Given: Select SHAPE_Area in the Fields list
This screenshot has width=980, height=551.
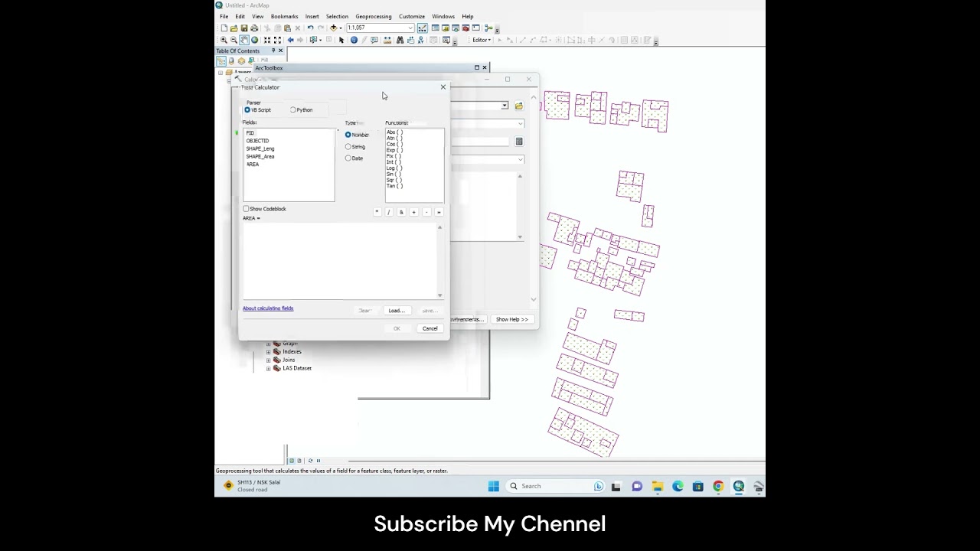Looking at the screenshot, I should [260, 156].
